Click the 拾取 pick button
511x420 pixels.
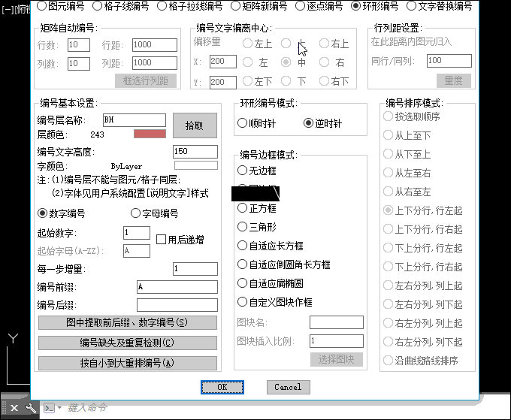[x=194, y=126]
